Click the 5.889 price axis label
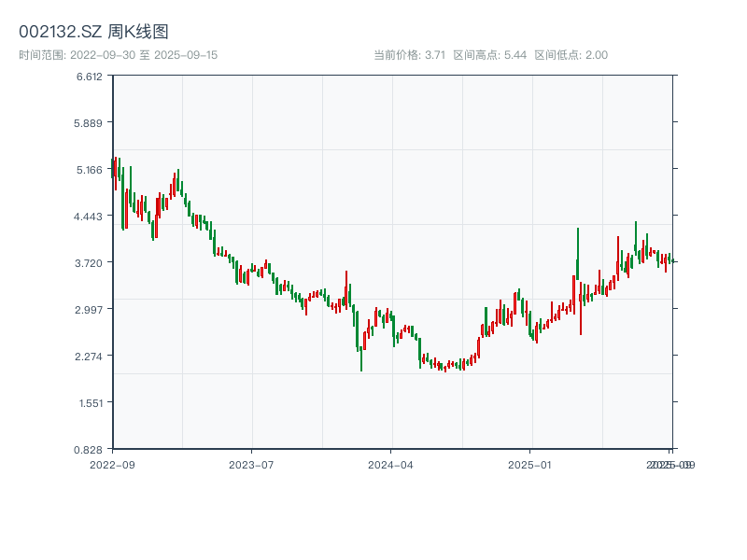This screenshot has height=560, width=747. tap(90, 123)
